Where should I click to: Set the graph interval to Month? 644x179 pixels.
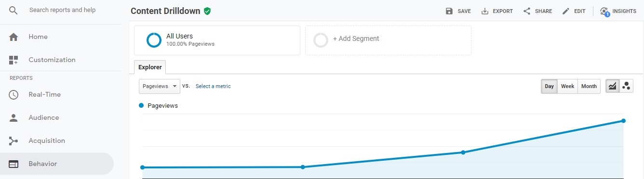589,86
